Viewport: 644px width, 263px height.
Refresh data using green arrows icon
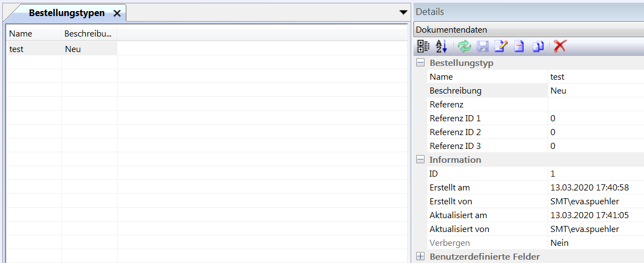(x=464, y=47)
